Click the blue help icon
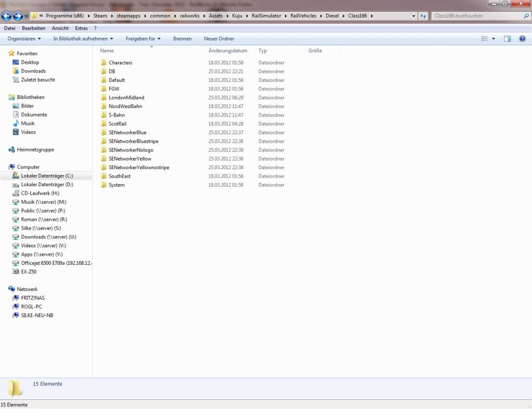The width and height of the screenshot is (532, 409). point(522,39)
